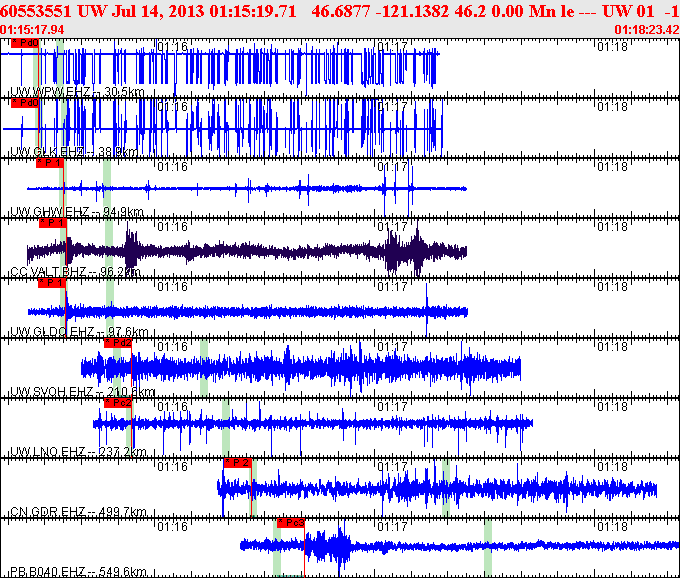Select the Pc3 pick flag on PB.B040 trace
This screenshot has width=680, height=578.
(290, 522)
